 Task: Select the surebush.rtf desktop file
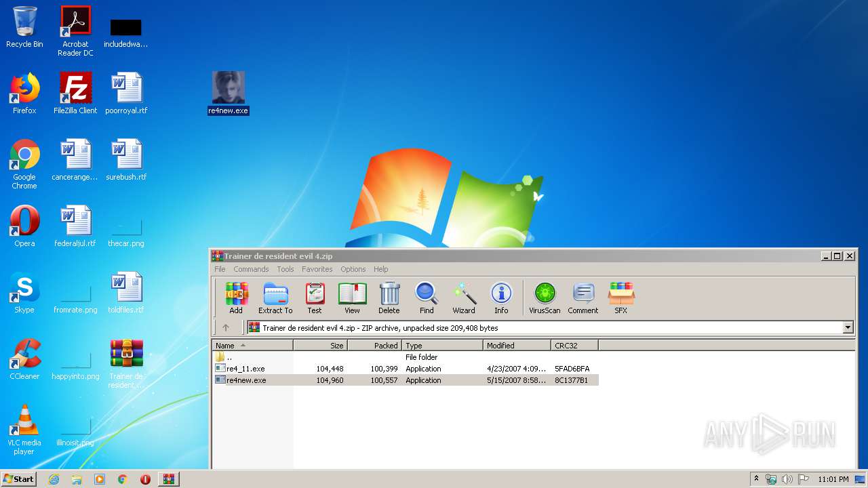127,160
